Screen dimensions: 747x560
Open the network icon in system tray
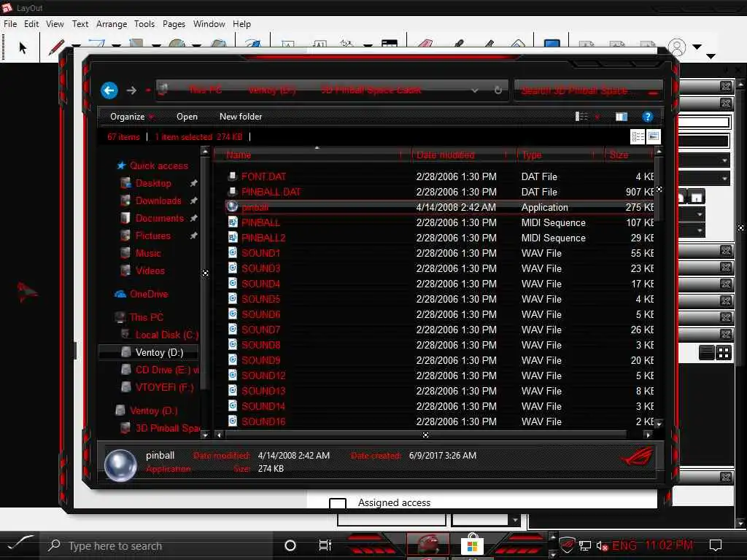coord(585,545)
